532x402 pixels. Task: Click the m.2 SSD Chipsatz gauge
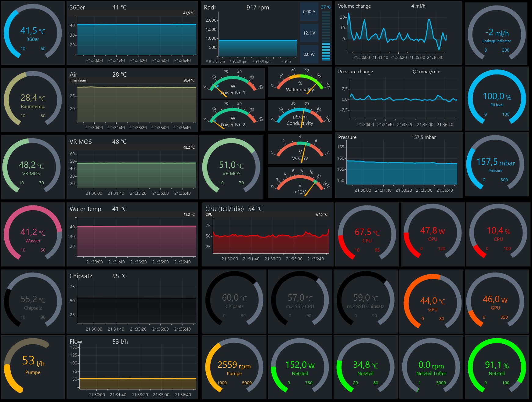coord(365,301)
